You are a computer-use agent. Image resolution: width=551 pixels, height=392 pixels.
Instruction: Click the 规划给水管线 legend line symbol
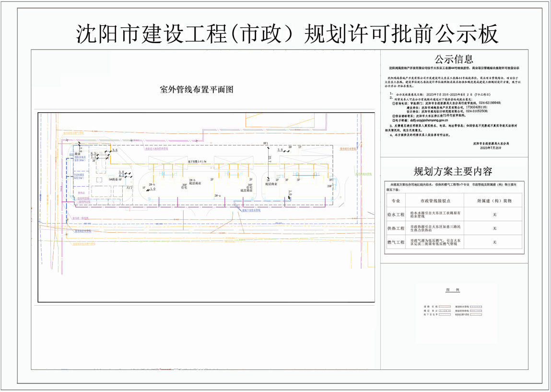click(476, 307)
